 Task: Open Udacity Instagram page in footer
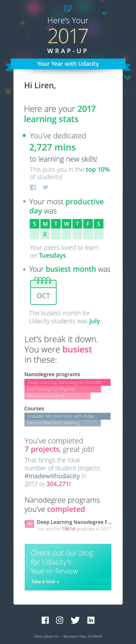60,620
